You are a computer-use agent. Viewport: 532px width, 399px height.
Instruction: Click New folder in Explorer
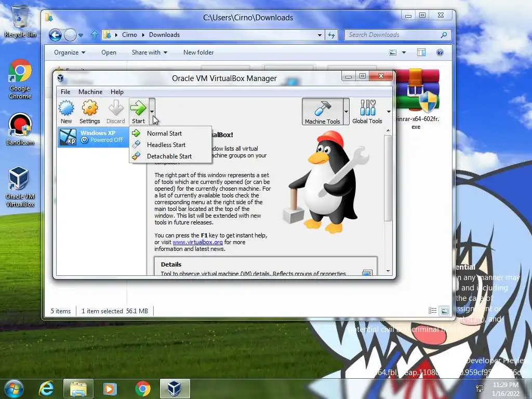(x=198, y=52)
